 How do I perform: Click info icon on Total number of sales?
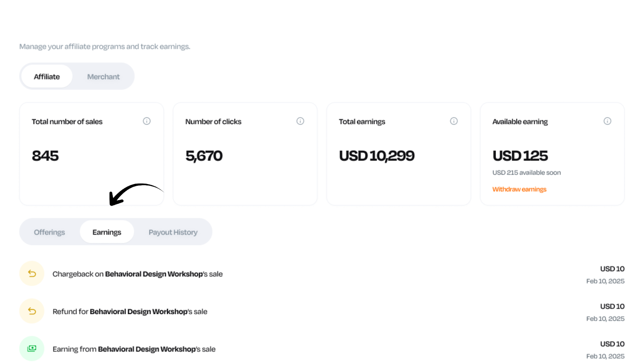pyautogui.click(x=147, y=121)
